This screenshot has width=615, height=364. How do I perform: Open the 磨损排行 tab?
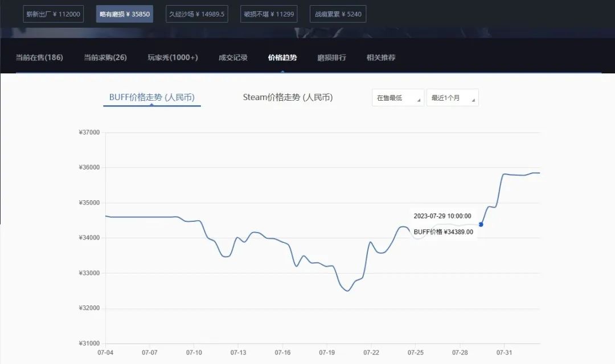click(x=330, y=57)
